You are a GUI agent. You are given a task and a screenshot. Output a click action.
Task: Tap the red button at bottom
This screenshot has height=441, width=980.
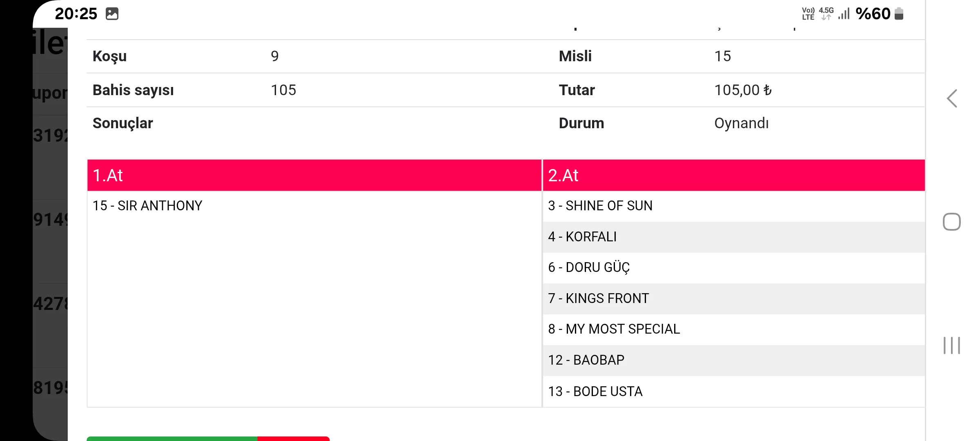(293, 438)
